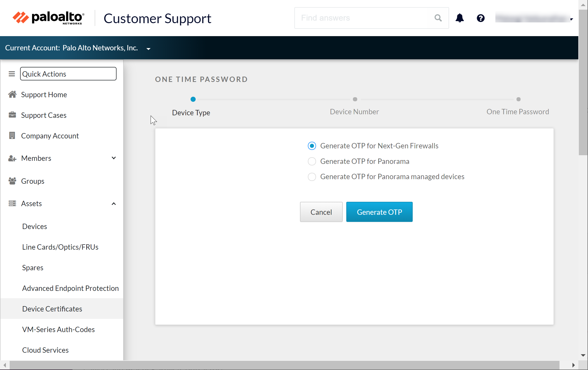
Task: Click the search magnifier icon
Action: [x=438, y=18]
